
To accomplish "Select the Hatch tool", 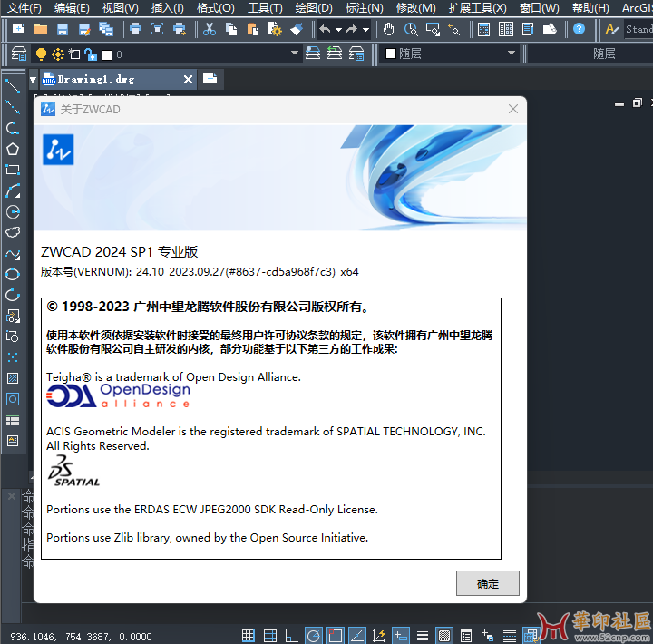I will pyautogui.click(x=13, y=378).
